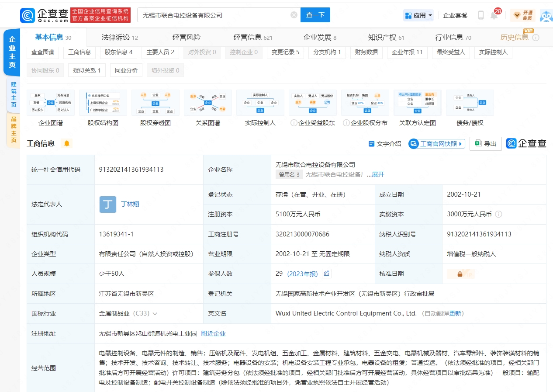Screen dimensions: 553x392
Task: Switch to 经营风险 tab
Action: [187, 38]
